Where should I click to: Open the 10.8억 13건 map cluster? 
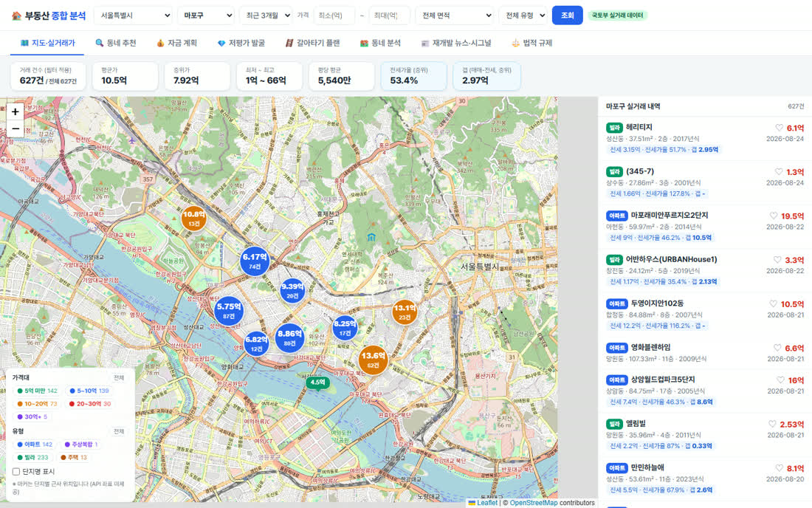[x=193, y=218]
